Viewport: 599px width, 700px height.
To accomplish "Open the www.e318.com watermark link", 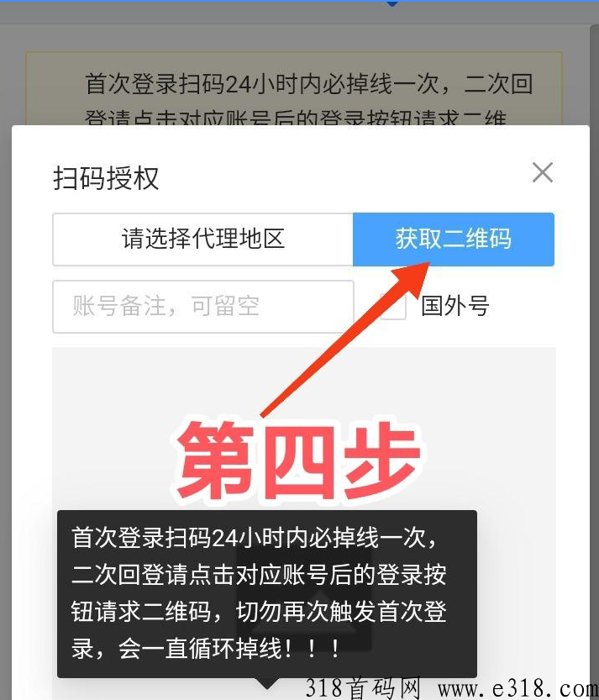I will click(x=518, y=688).
